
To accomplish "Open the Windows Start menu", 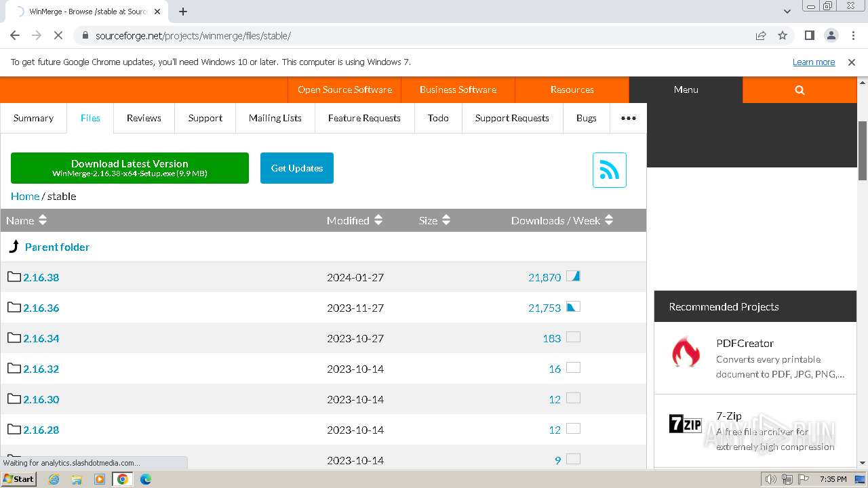I will point(18,479).
